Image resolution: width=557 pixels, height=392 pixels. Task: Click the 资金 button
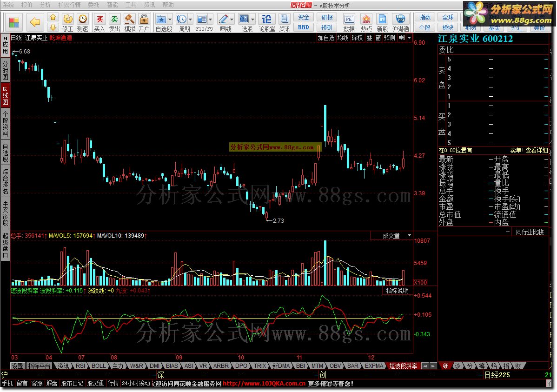pos(304,17)
